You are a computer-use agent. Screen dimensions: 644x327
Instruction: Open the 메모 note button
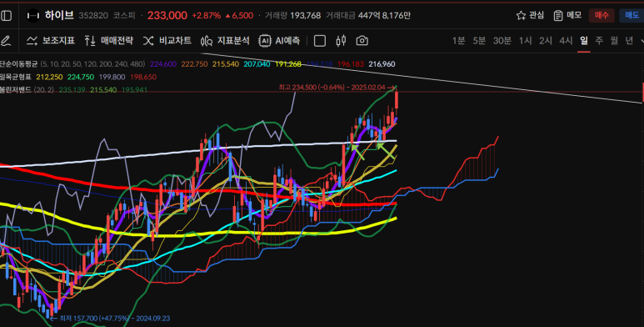tap(567, 16)
